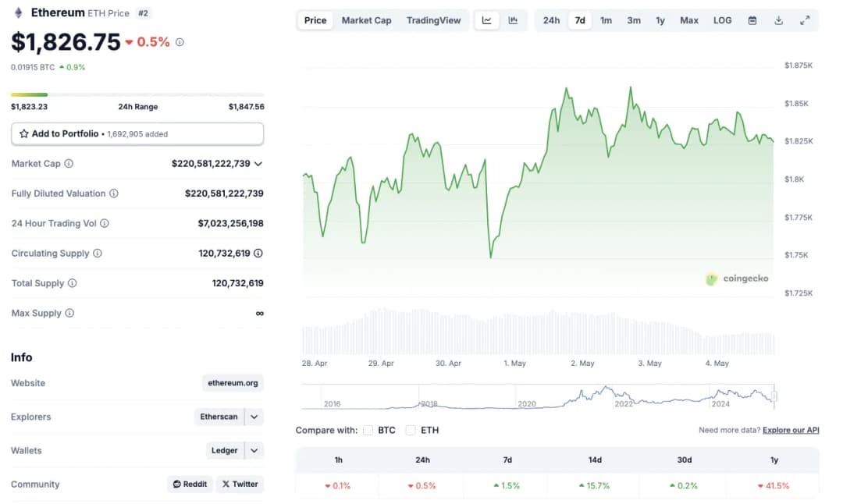This screenshot has height=504, width=843.
Task: Click the download chart data icon
Action: point(778,20)
